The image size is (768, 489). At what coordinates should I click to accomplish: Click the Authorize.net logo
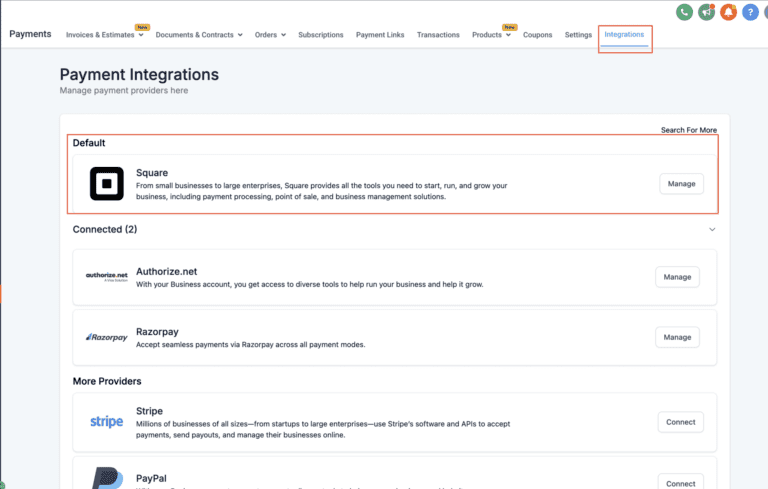coord(107,277)
